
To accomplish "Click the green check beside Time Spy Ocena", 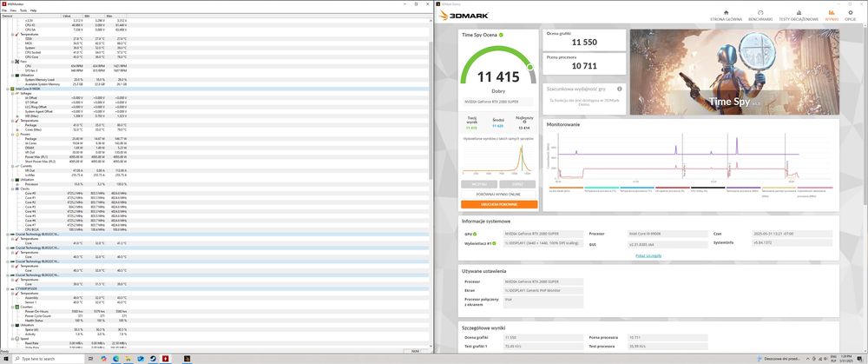I will pos(501,35).
